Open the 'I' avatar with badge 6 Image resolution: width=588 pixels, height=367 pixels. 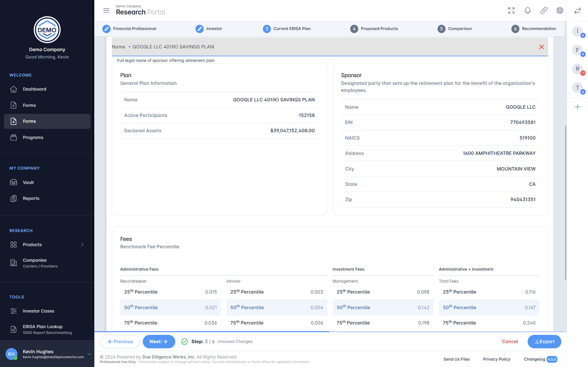click(578, 31)
